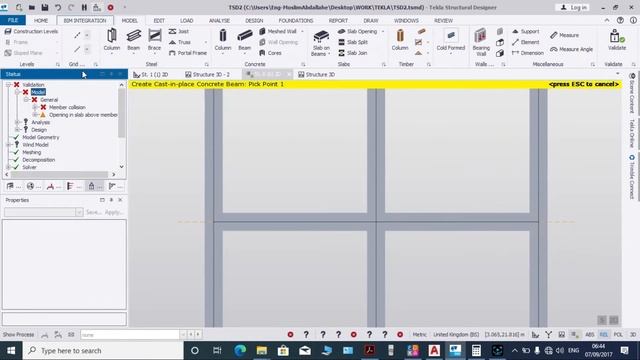Open the Steel Beam dropdown arrow
Image resolution: width=640 pixels, height=360 pixels.
pos(133,53)
